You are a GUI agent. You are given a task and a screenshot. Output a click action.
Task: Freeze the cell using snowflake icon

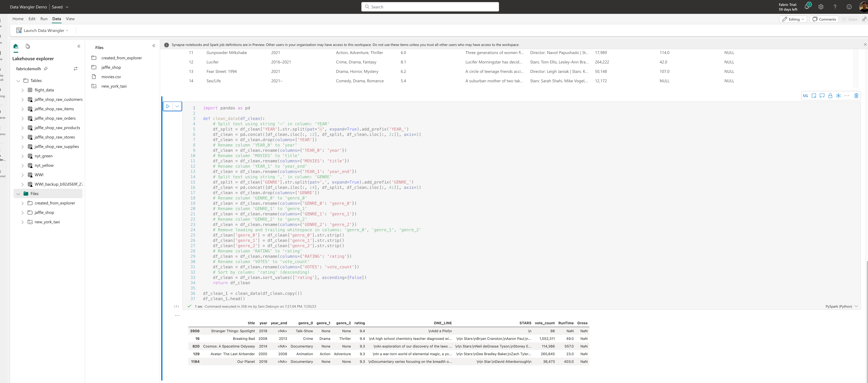tap(838, 96)
